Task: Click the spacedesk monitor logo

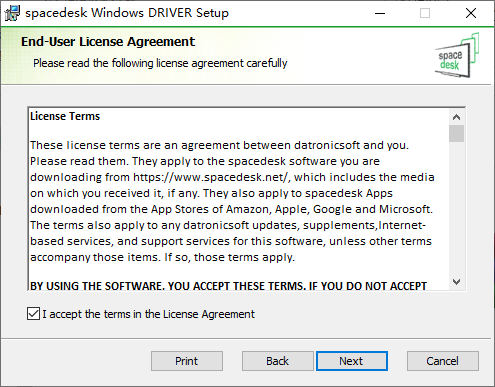Action: tap(457, 55)
